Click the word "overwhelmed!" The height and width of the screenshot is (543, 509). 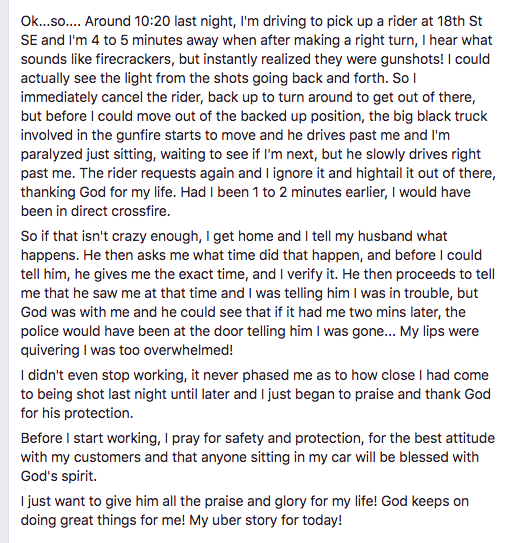click(x=188, y=350)
